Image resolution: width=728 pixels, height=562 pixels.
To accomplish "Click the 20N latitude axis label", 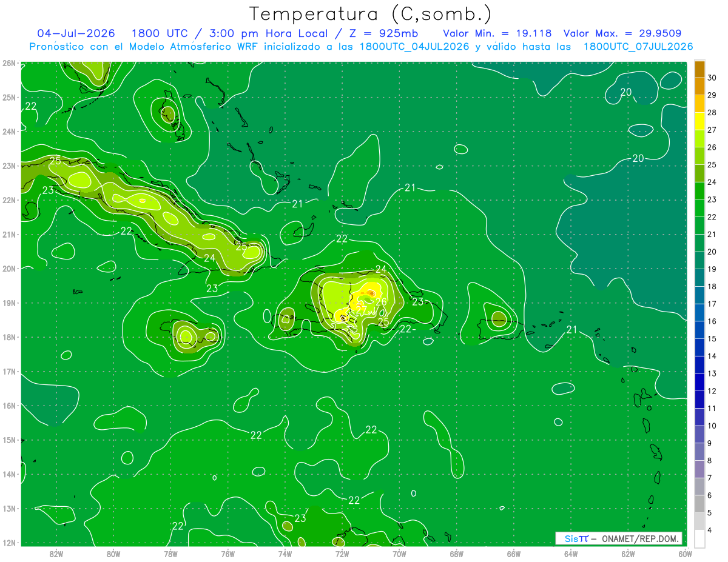I will pyautogui.click(x=9, y=269).
